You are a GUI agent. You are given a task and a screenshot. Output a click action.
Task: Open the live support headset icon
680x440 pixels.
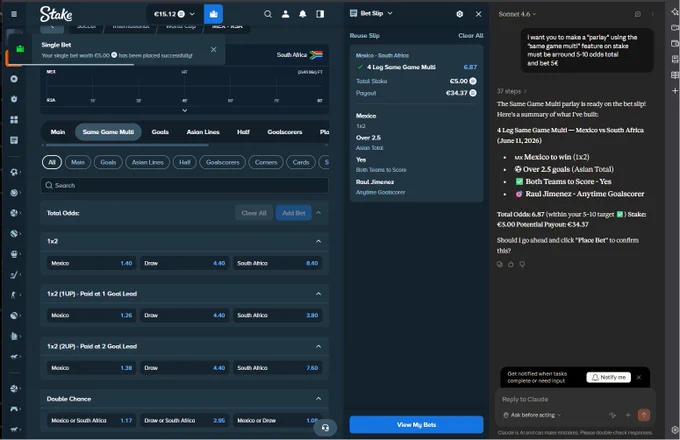(325, 428)
